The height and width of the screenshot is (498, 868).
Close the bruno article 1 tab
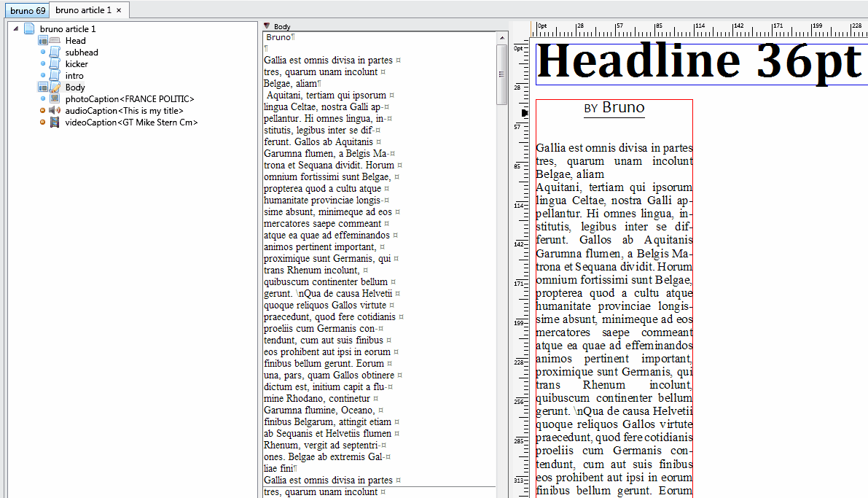pos(119,10)
